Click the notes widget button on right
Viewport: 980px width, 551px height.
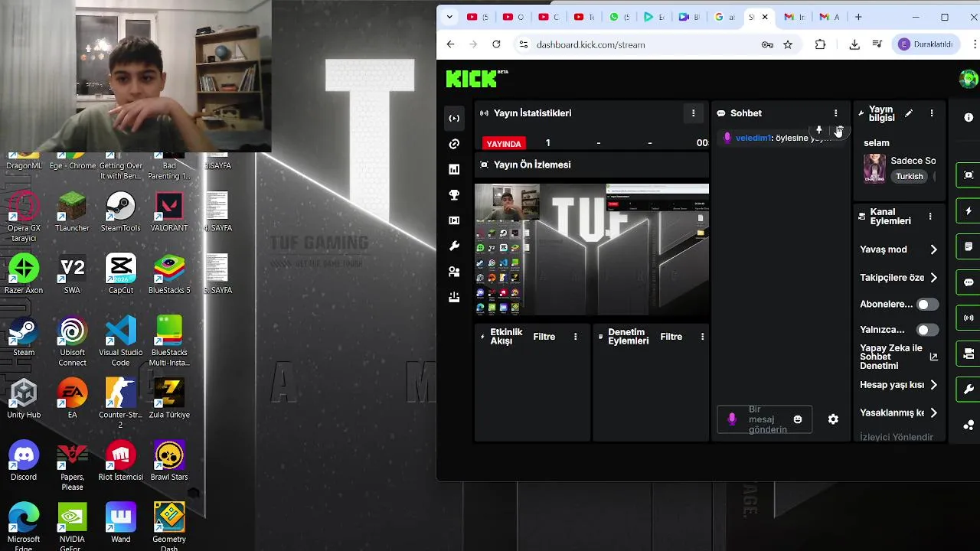pos(969,246)
